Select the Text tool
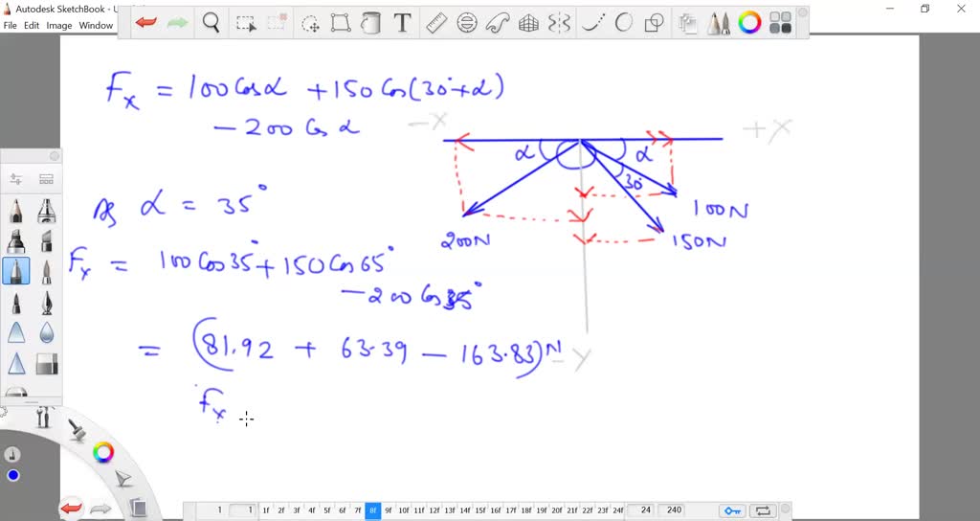980x521 pixels. coord(403,23)
